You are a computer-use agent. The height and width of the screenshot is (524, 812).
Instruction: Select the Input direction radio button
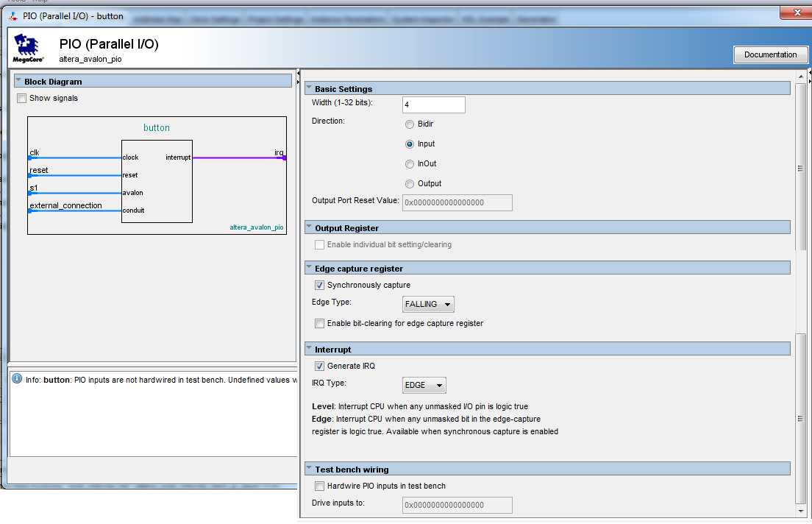(x=410, y=144)
